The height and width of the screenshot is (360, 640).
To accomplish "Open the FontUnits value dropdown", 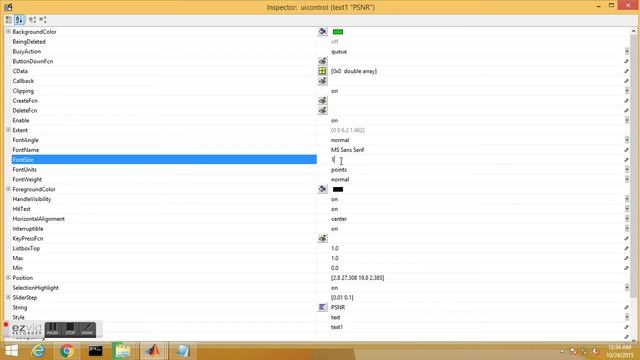I will pyautogui.click(x=627, y=169).
